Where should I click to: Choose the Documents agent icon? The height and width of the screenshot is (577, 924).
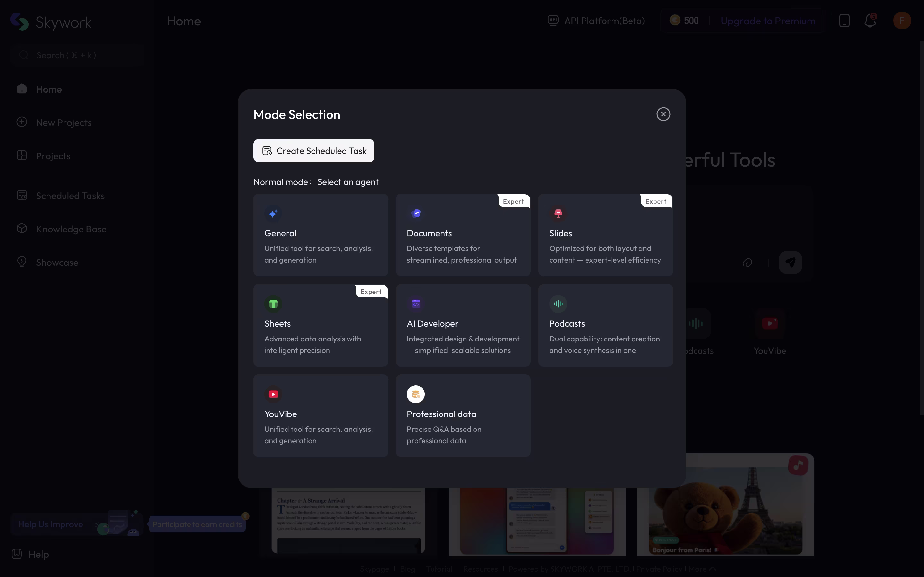[416, 213]
